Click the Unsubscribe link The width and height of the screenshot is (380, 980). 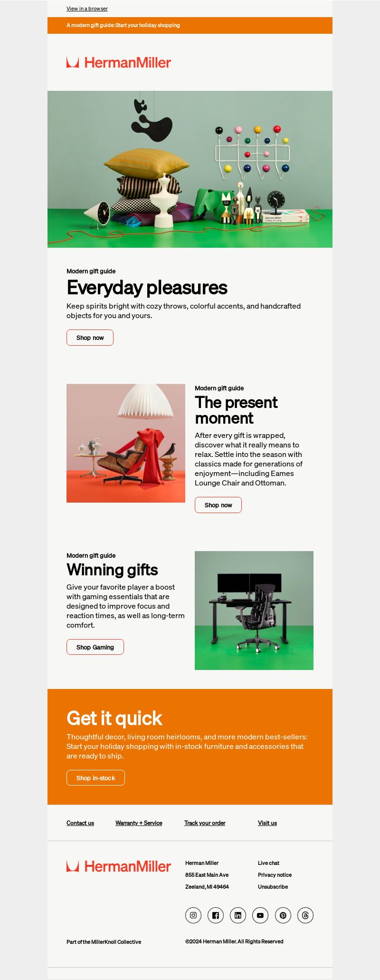pos(273,887)
